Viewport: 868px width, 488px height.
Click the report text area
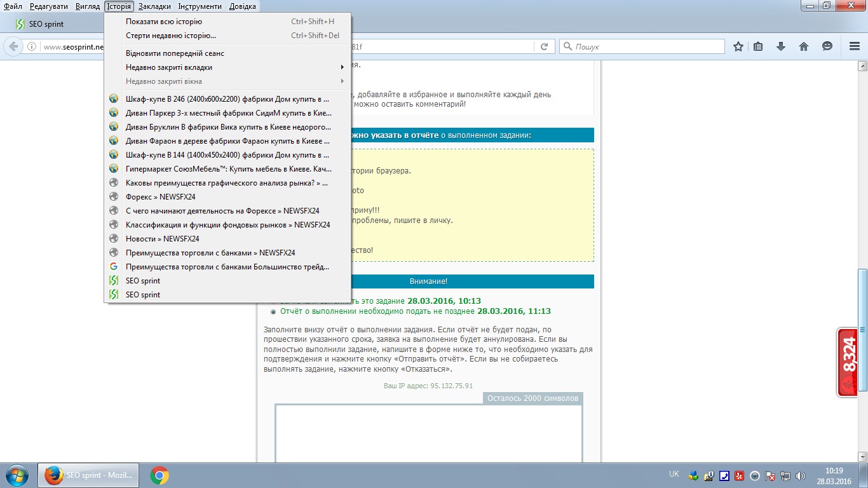429,434
